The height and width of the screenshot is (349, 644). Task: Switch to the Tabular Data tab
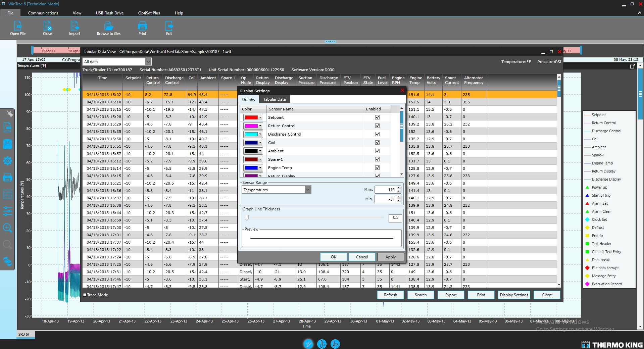(274, 99)
